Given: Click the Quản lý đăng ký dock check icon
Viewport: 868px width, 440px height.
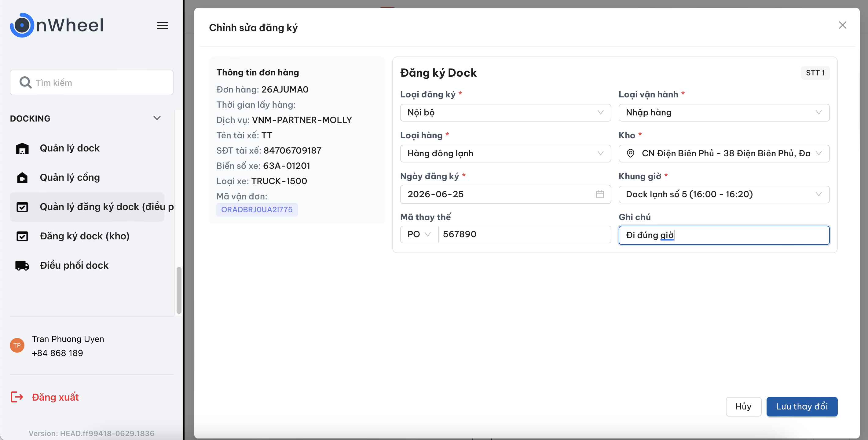Looking at the screenshot, I should click(22, 207).
